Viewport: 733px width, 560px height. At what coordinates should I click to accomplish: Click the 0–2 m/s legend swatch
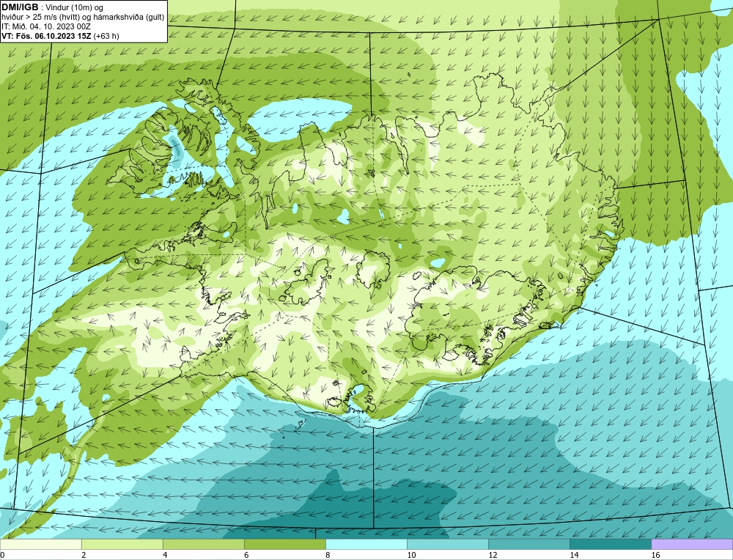point(40,544)
